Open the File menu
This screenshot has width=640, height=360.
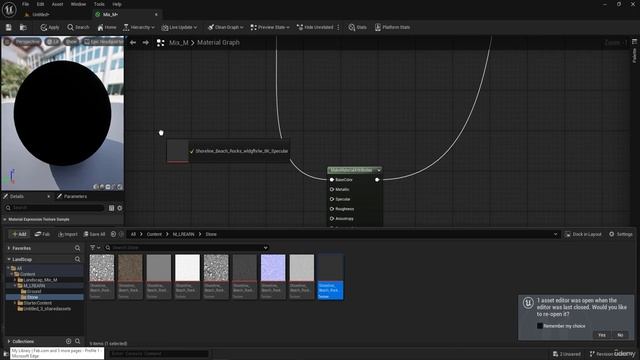(25, 4)
